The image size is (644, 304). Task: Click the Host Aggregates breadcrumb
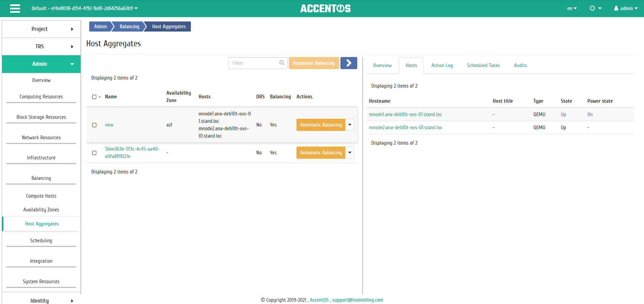(x=169, y=27)
